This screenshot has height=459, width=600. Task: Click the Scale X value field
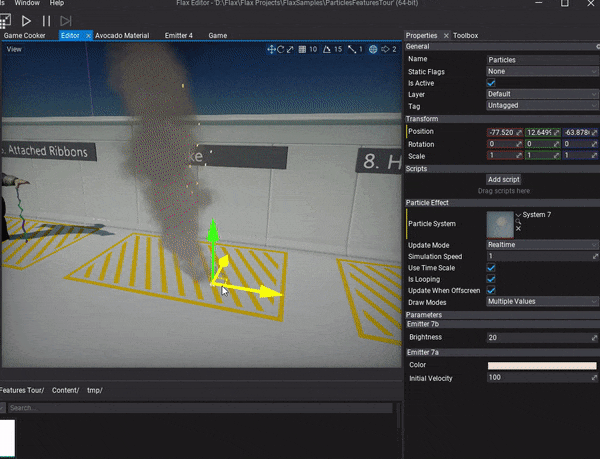tap(505, 156)
